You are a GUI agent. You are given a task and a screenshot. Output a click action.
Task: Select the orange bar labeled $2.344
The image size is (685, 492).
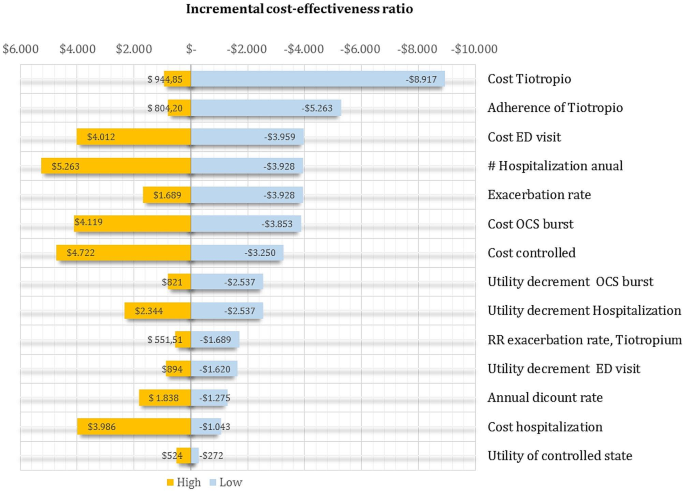pos(158,311)
